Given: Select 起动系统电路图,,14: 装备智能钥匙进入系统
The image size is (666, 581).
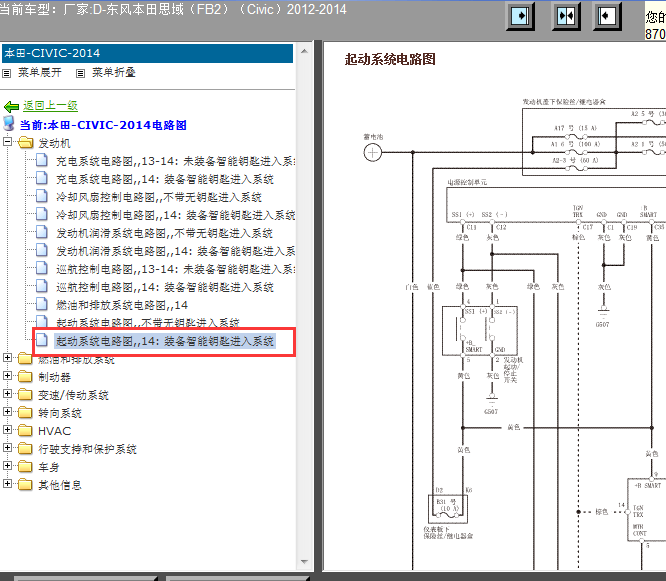Looking at the screenshot, I should tap(165, 341).
